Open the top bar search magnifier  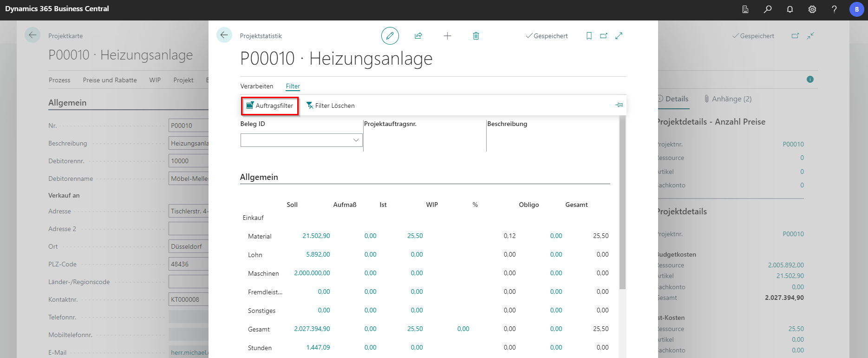click(768, 9)
